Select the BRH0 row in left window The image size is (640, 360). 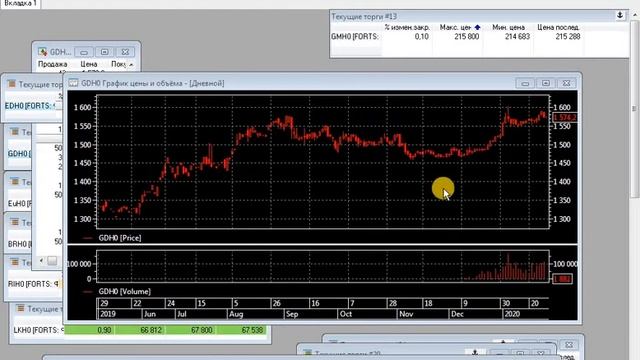point(19,244)
